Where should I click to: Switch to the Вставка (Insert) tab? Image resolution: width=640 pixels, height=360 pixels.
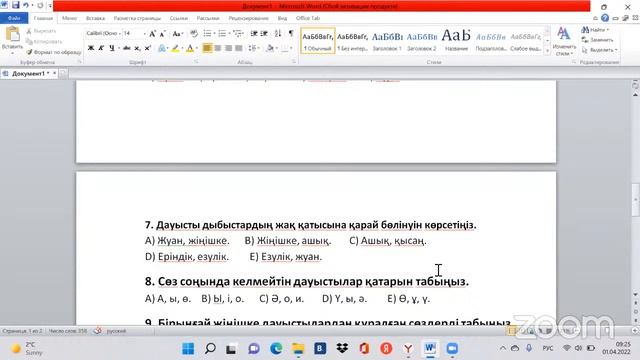[95, 18]
